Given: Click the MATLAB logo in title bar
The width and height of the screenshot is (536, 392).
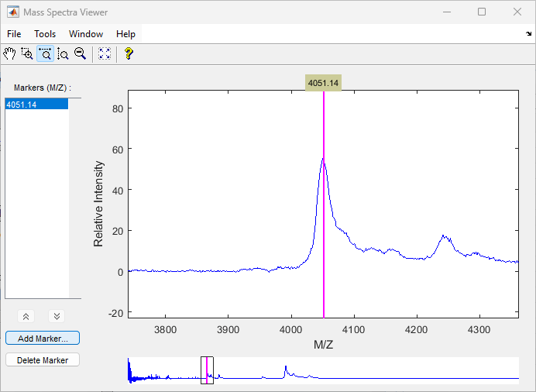Looking at the screenshot, I should 13,12.
